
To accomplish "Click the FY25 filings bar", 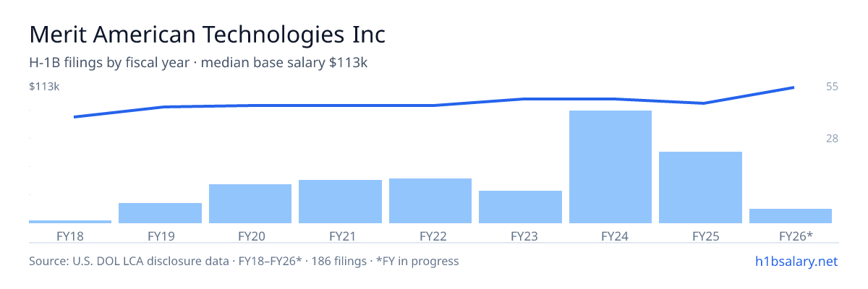I will pyautogui.click(x=700, y=187).
